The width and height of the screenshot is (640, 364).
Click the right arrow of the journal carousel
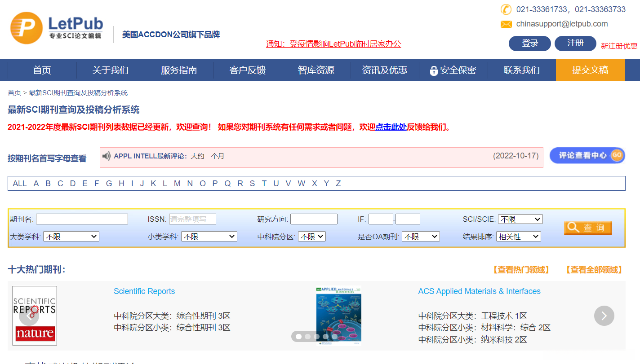click(x=604, y=316)
